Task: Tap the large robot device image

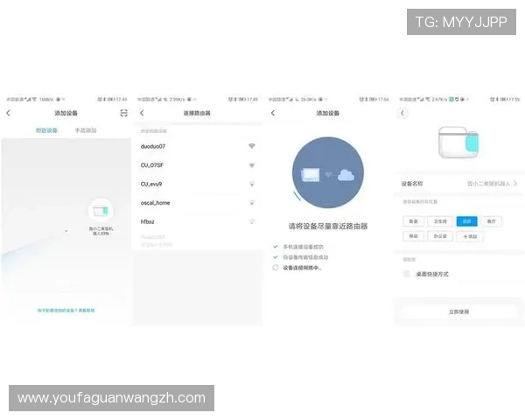Action: (458, 143)
